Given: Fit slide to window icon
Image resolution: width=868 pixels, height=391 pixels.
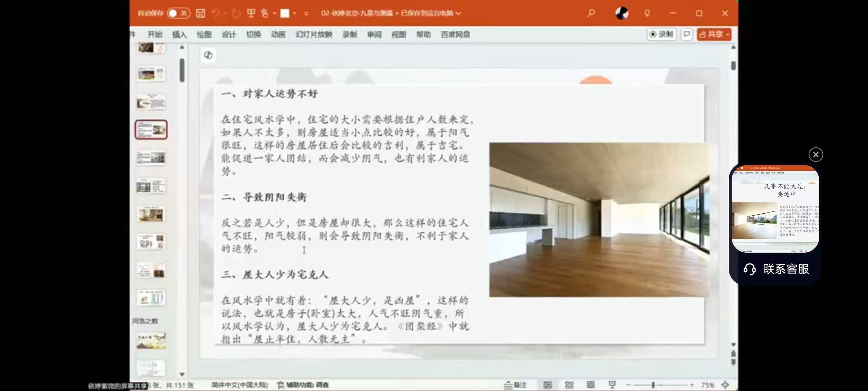Looking at the screenshot, I should point(725,385).
